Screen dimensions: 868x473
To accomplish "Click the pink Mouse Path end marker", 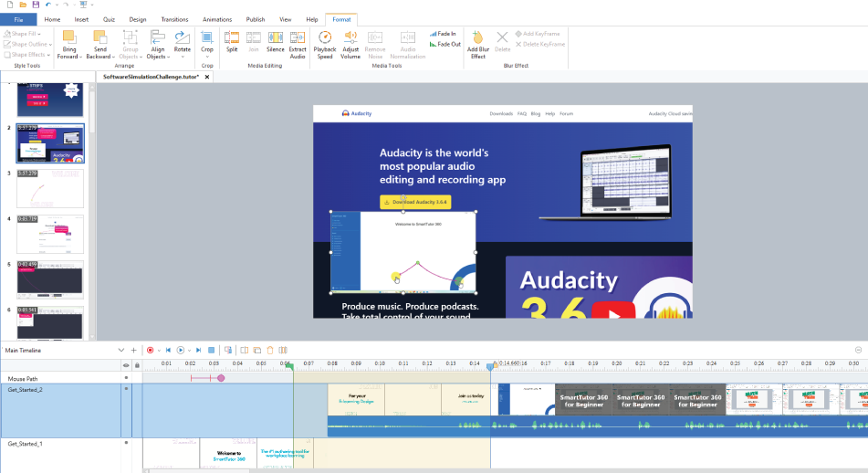I will click(x=221, y=378).
